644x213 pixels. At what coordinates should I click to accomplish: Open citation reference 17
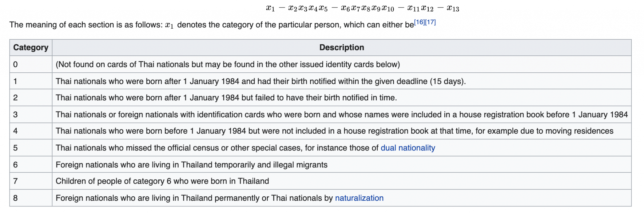[x=430, y=22]
